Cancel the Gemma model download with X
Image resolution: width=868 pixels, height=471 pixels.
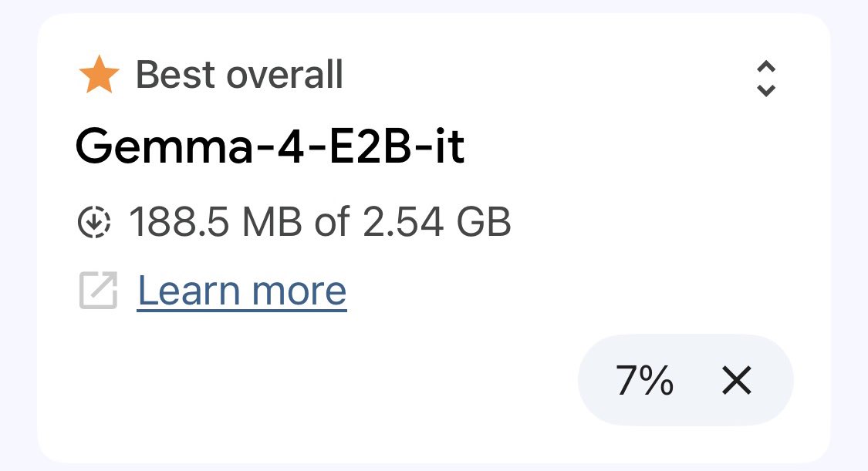click(x=736, y=381)
